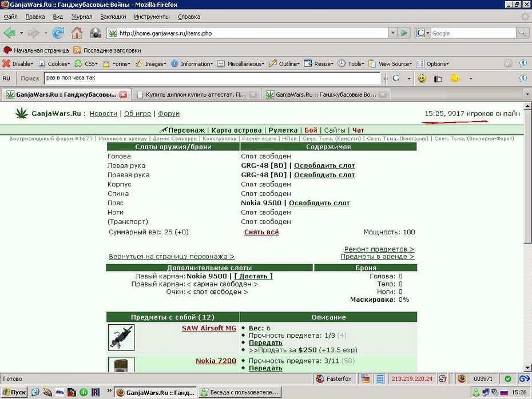Expand the address bar history dropdown
The width and height of the screenshot is (532, 399).
pos(392,33)
